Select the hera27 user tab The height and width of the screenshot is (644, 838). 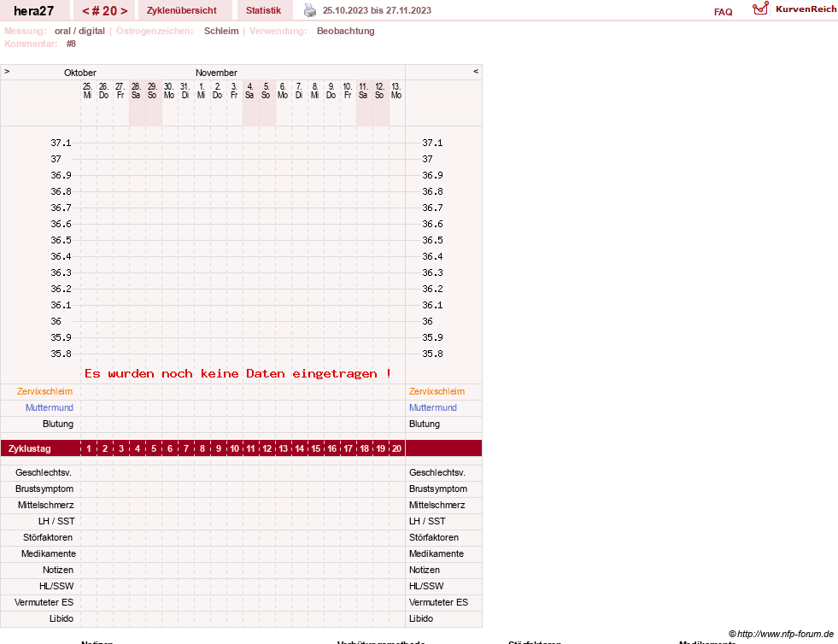point(33,11)
